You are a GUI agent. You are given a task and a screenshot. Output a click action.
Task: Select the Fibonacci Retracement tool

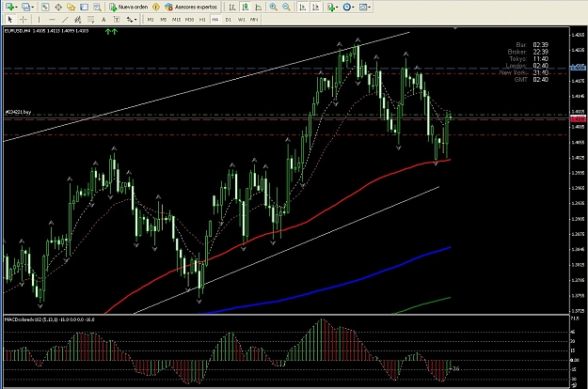(x=90, y=20)
